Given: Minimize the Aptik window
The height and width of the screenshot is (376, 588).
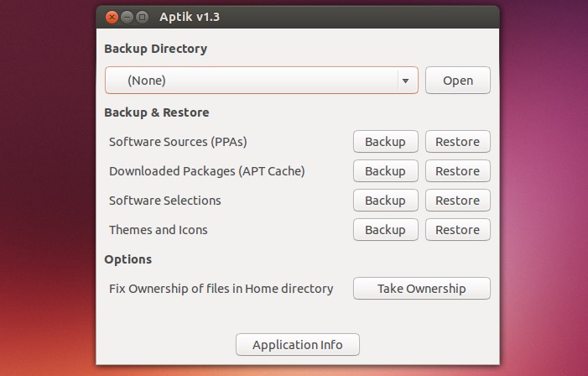Looking at the screenshot, I should (x=127, y=17).
